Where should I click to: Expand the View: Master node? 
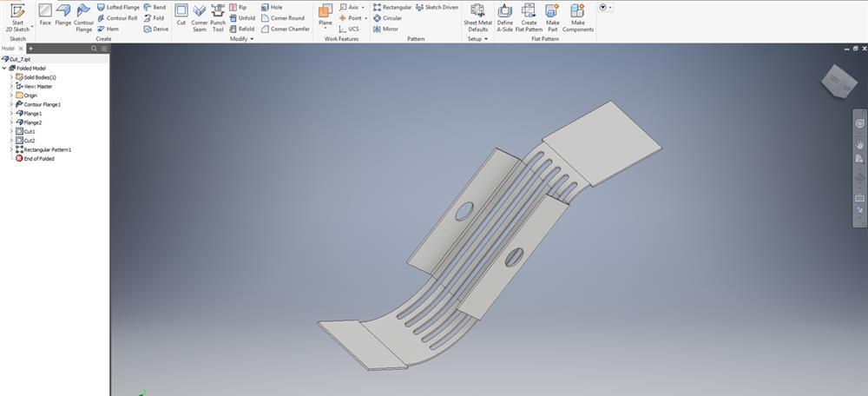point(11,86)
